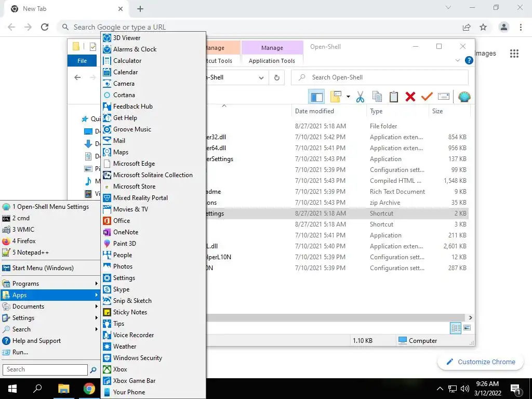The height and width of the screenshot is (399, 532).
Task: Click the red X Delete toolbar icon
Action: pos(410,97)
